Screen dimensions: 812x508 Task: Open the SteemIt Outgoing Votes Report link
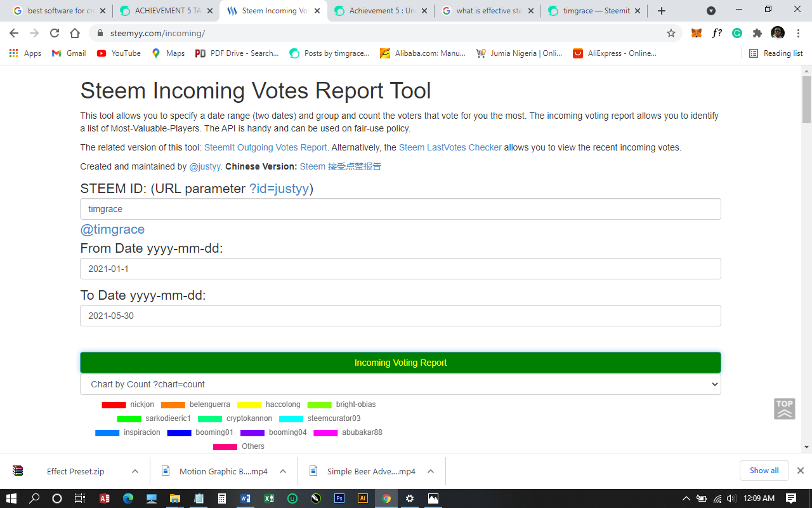(x=265, y=147)
